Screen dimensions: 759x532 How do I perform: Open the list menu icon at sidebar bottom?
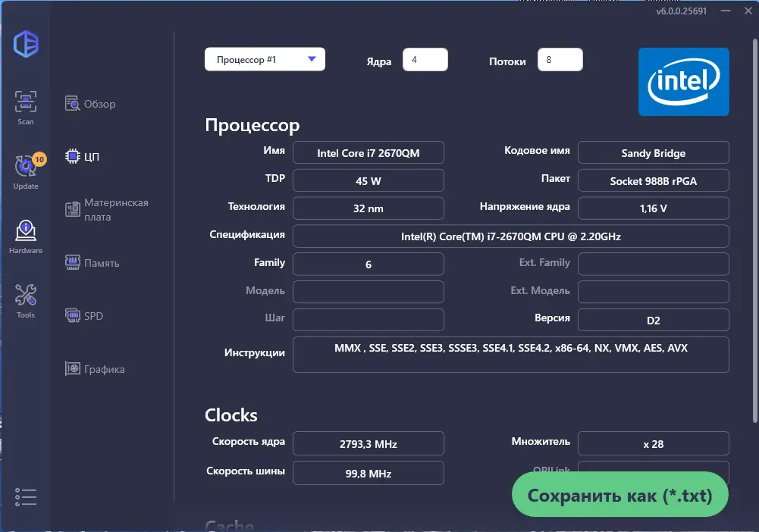[x=26, y=496]
